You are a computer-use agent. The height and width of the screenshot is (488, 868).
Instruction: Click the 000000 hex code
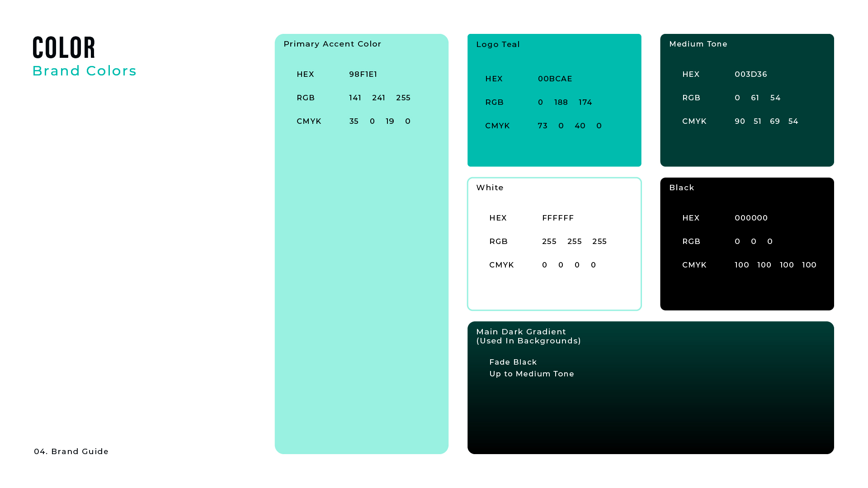[x=751, y=218]
